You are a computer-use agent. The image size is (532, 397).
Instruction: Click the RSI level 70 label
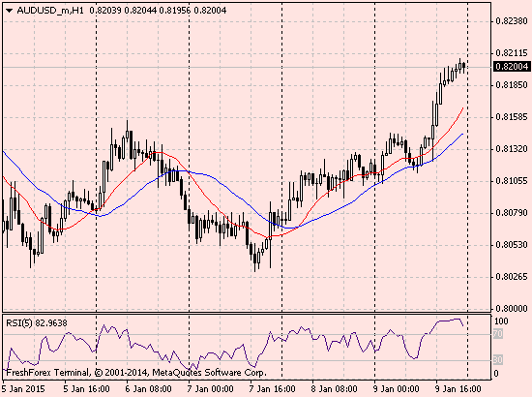click(x=498, y=334)
